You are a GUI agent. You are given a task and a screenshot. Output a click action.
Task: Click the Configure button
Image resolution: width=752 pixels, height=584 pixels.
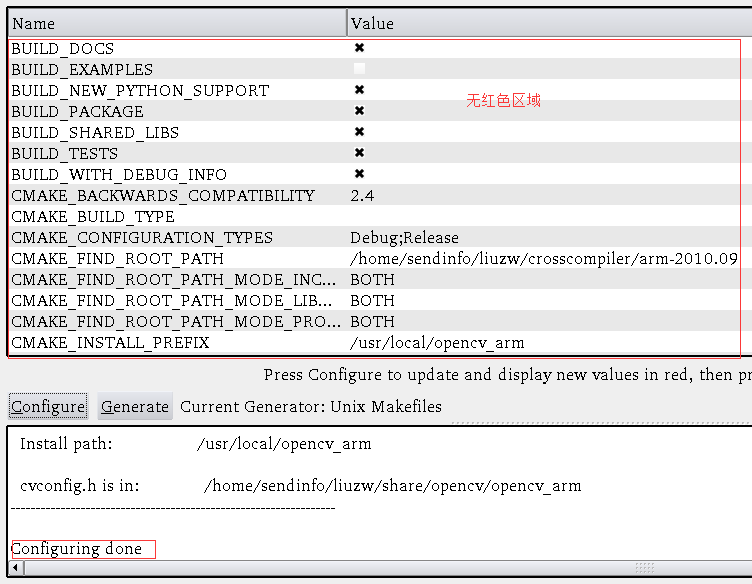48,406
